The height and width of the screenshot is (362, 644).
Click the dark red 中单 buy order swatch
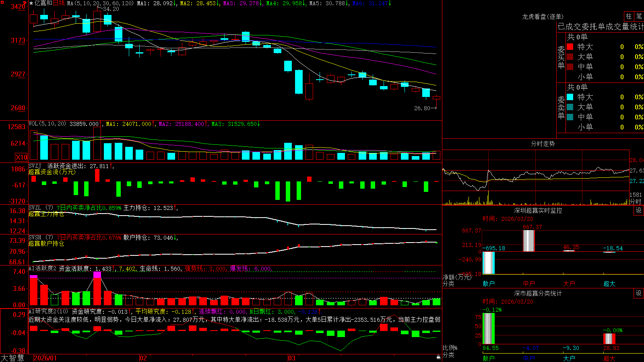[570, 67]
